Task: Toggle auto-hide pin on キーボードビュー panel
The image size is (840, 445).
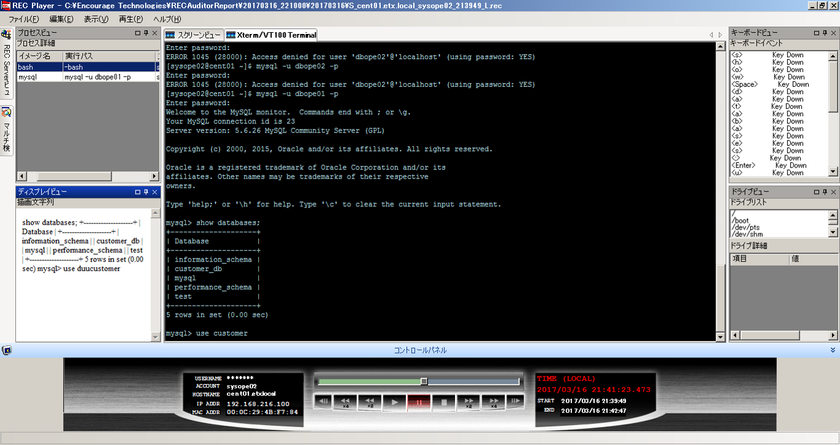Action: point(825,33)
